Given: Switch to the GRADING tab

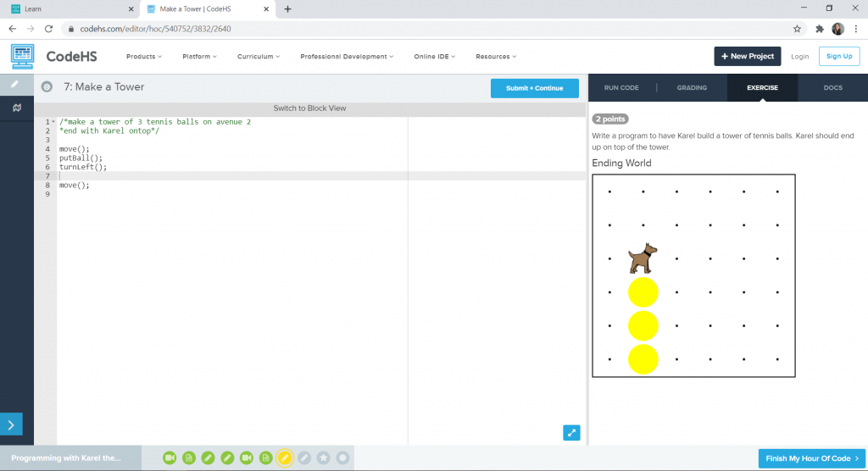Looking at the screenshot, I should [x=692, y=87].
